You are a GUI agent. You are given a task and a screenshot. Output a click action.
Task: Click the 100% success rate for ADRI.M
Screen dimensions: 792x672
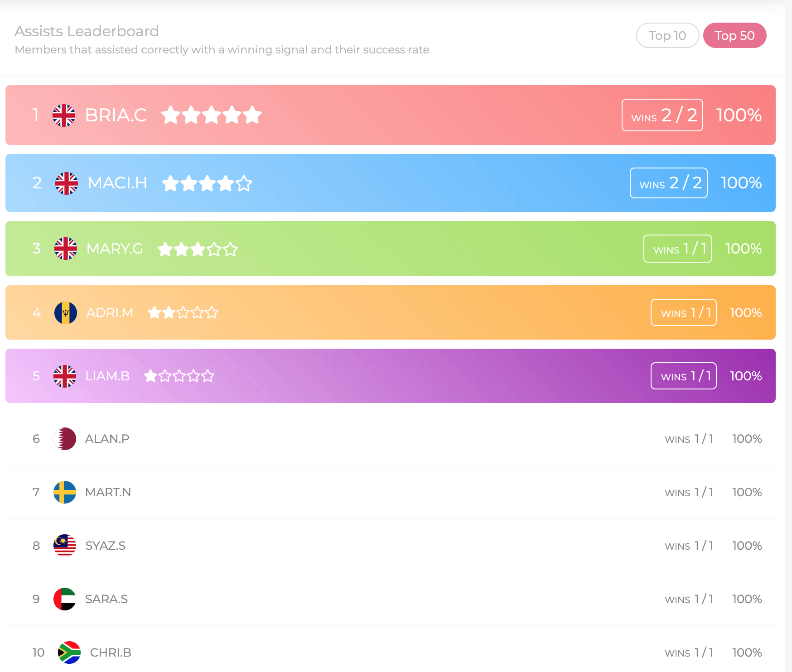pyautogui.click(x=745, y=313)
